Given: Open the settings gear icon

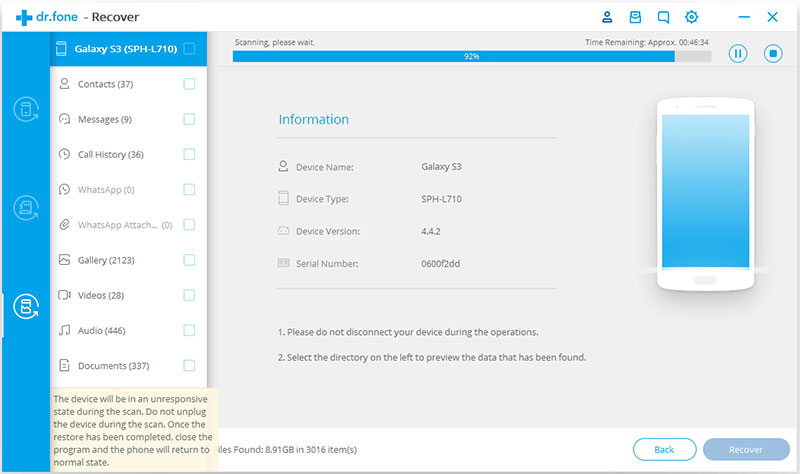Looking at the screenshot, I should 691,17.
